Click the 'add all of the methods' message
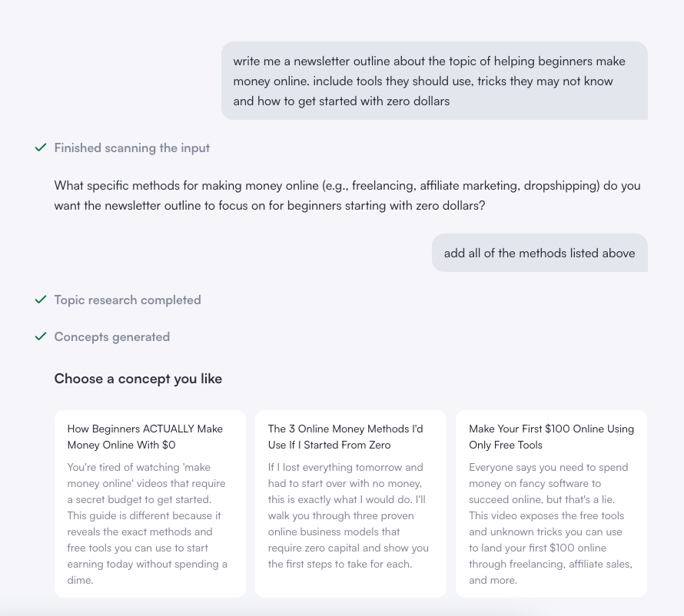The height and width of the screenshot is (616, 684). click(x=540, y=253)
